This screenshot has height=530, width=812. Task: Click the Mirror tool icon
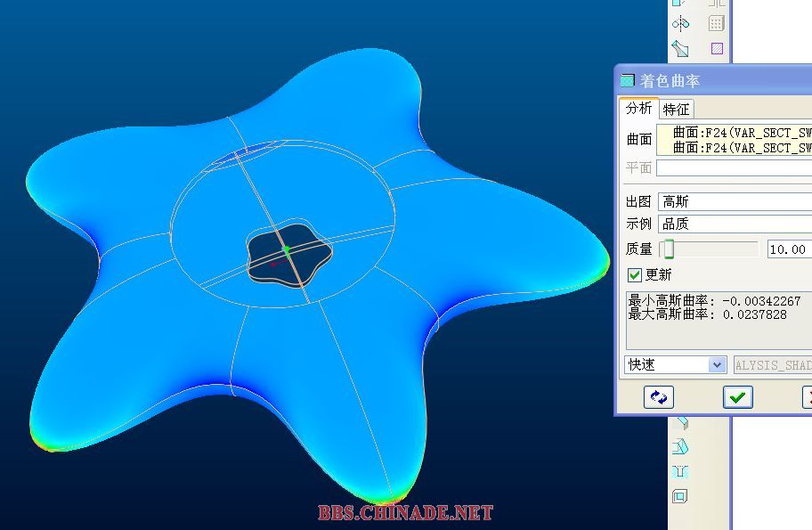[681, 24]
